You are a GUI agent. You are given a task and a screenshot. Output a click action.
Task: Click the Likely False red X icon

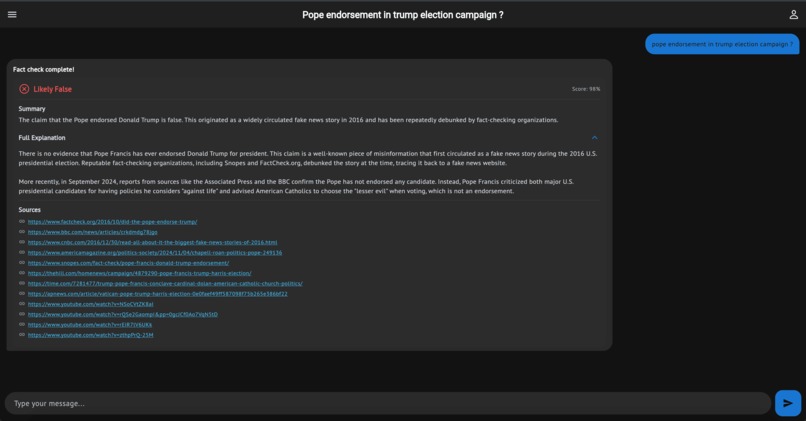(24, 89)
